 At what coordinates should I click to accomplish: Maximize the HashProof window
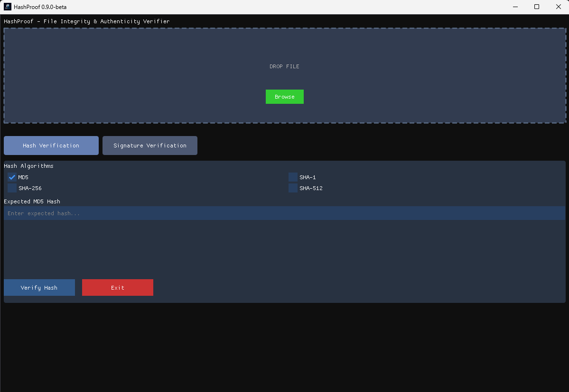tap(537, 7)
